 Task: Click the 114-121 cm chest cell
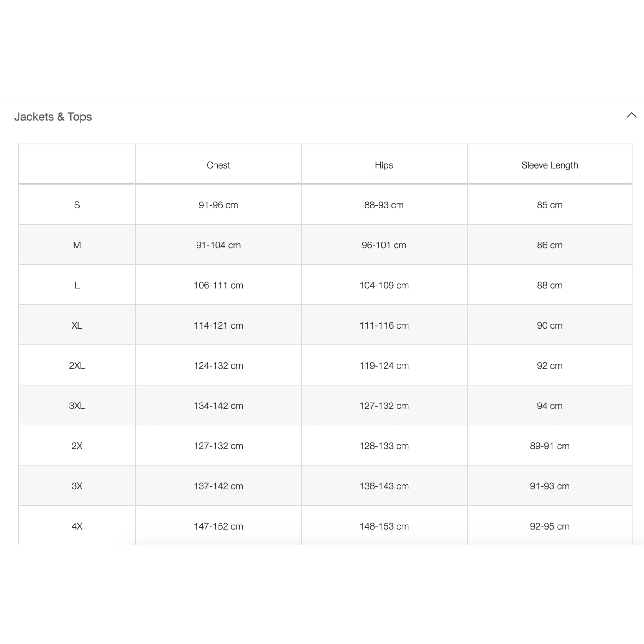[218, 325]
